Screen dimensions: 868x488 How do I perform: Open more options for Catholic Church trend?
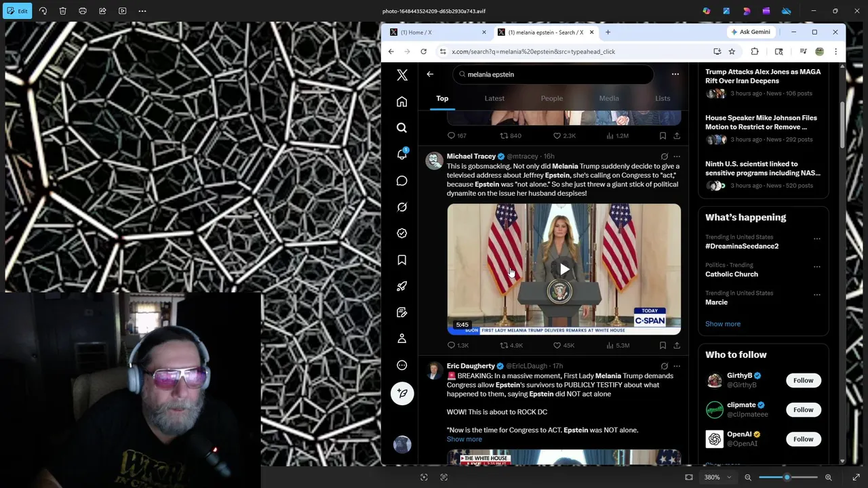(x=816, y=266)
